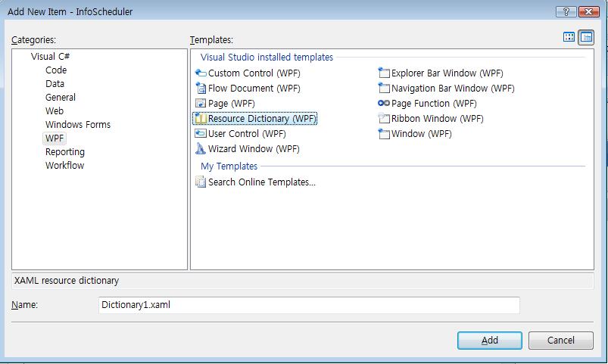The image size is (608, 364).
Task: Choose Custom Control (WPF) template label
Action: pyautogui.click(x=254, y=73)
